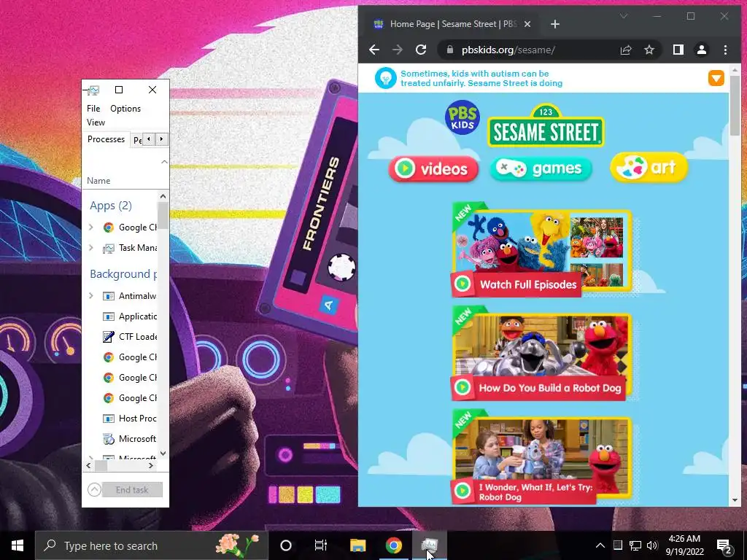Expand the orange banner dropdown arrow

716,77
